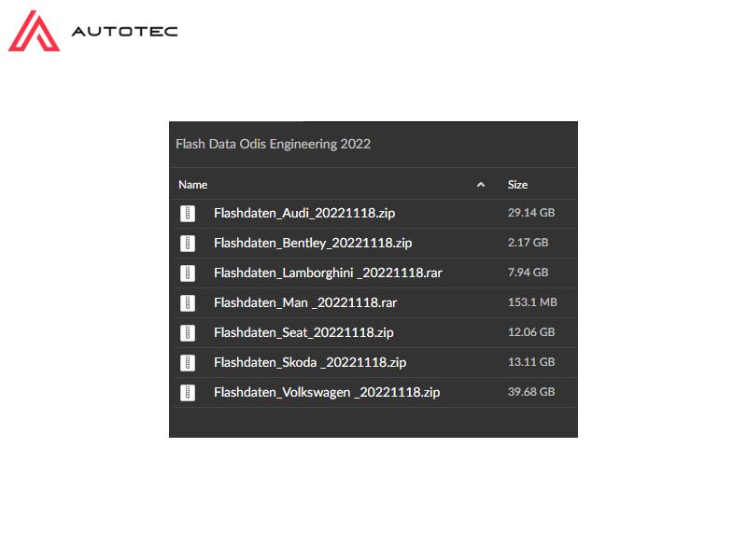The height and width of the screenshot is (560, 747).
Task: Sort files by the Name column header
Action: click(x=193, y=185)
